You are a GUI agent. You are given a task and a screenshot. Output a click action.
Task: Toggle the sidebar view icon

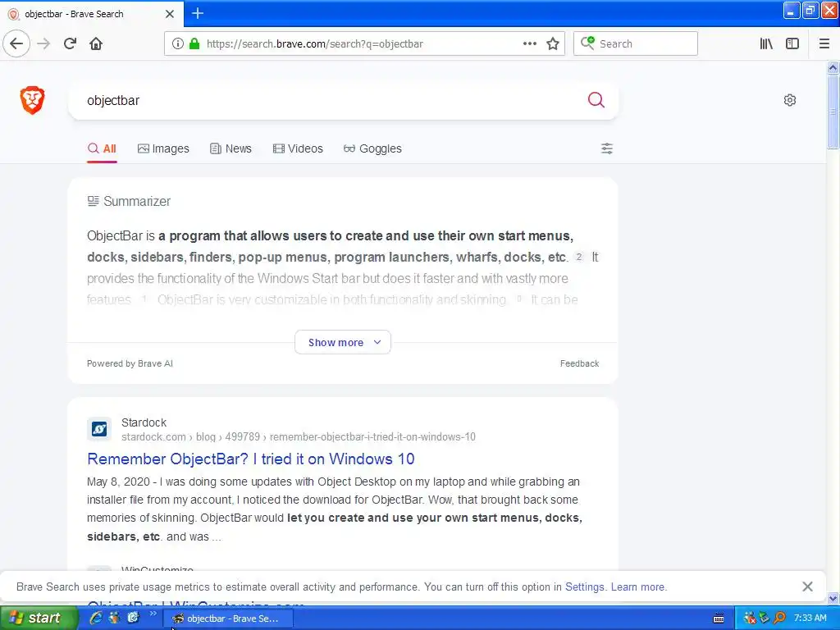coord(792,43)
